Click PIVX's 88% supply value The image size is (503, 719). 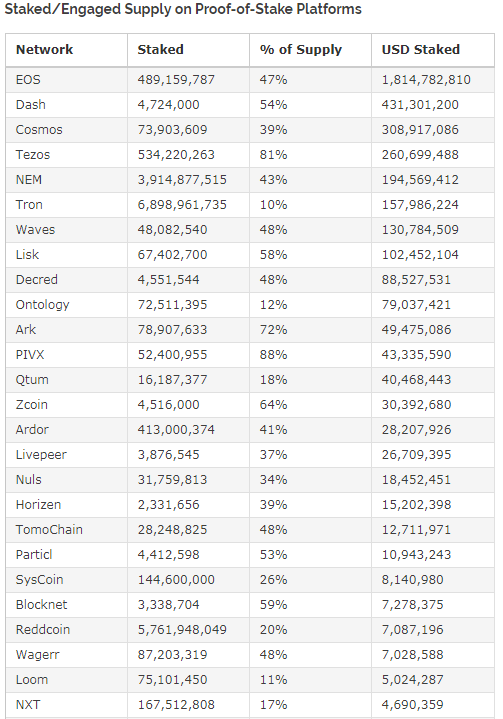pos(273,354)
